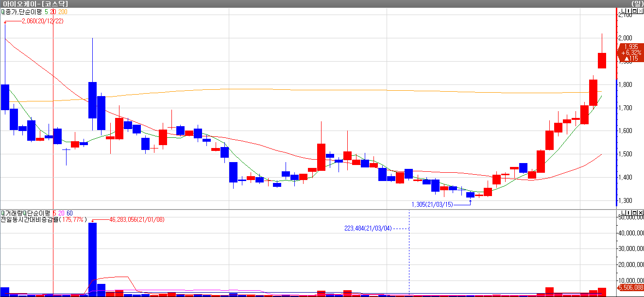
Task: Click the volume indicator marker in lower panel
Action: coord(2,213)
